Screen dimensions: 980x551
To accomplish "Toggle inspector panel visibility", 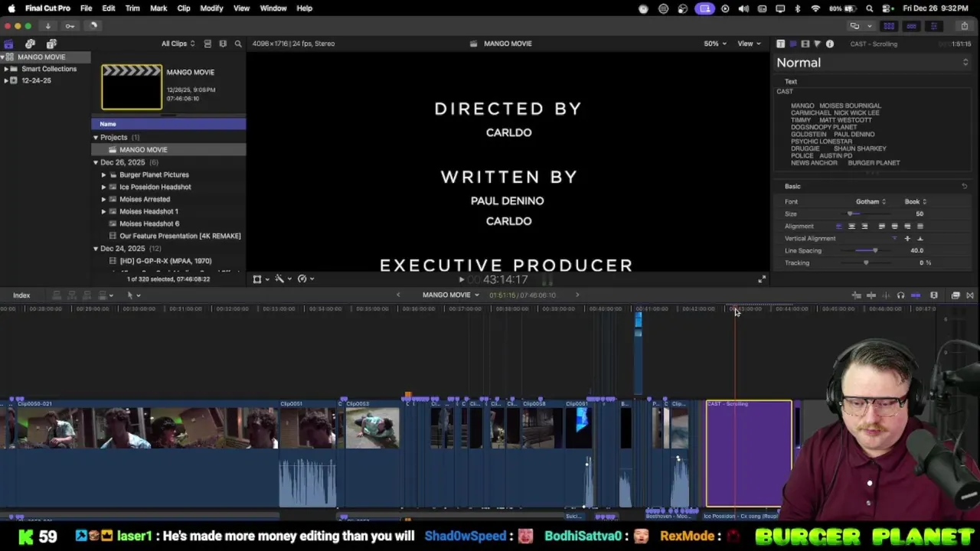I will click(933, 26).
